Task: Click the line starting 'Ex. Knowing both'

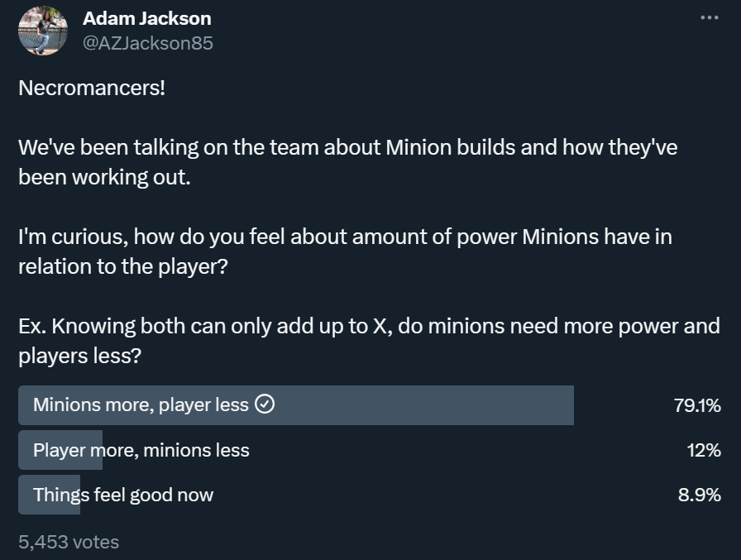Action: click(x=369, y=326)
